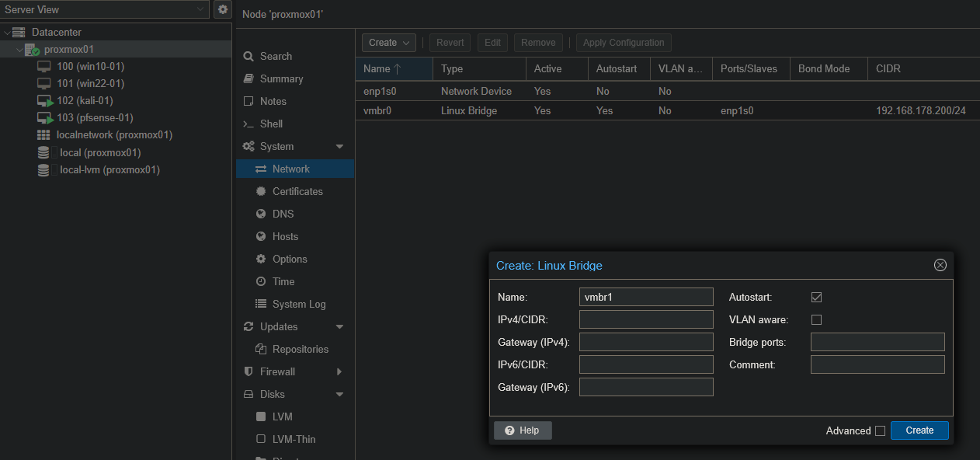
Task: Select the kali-01 VM icon in tree
Action: pyautogui.click(x=44, y=101)
